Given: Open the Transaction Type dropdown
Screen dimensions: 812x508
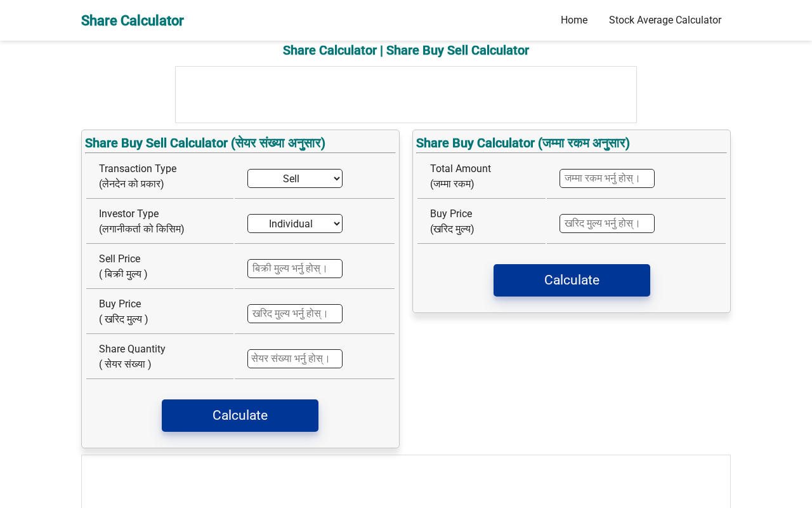Looking at the screenshot, I should pos(295,178).
